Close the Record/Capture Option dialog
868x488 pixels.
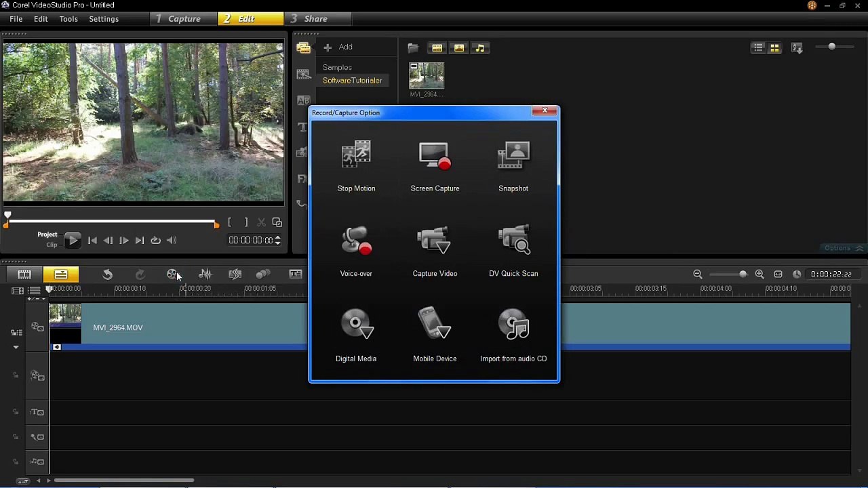coord(545,110)
